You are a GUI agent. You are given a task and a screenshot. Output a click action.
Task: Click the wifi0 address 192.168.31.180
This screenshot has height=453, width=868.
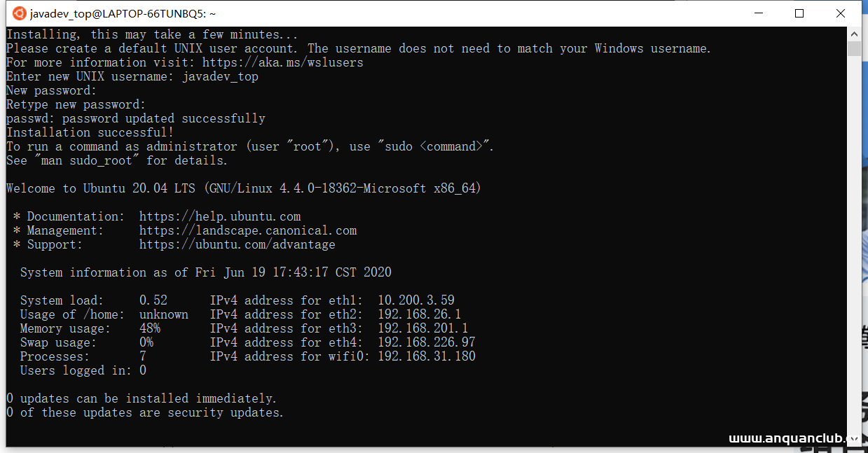(427, 356)
